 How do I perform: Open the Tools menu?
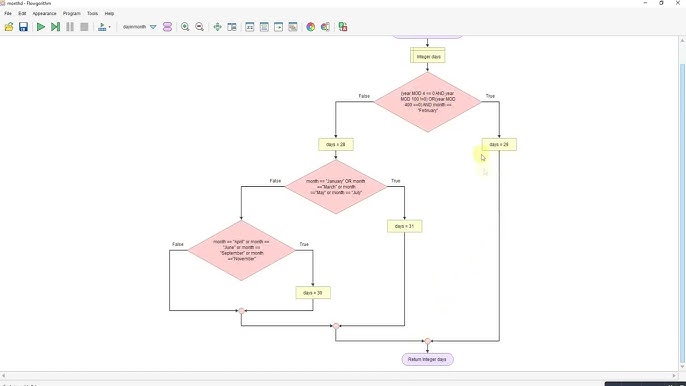(x=92, y=14)
